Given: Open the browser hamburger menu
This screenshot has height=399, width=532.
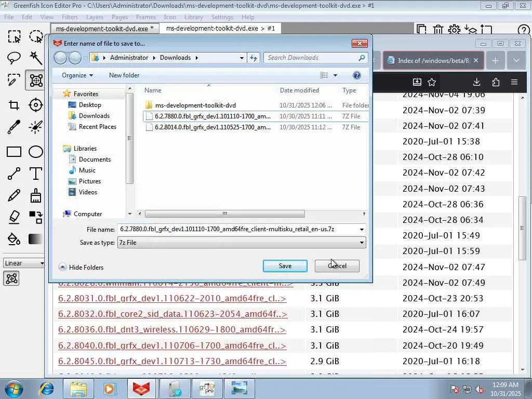Looking at the screenshot, I should pyautogui.click(x=514, y=82).
